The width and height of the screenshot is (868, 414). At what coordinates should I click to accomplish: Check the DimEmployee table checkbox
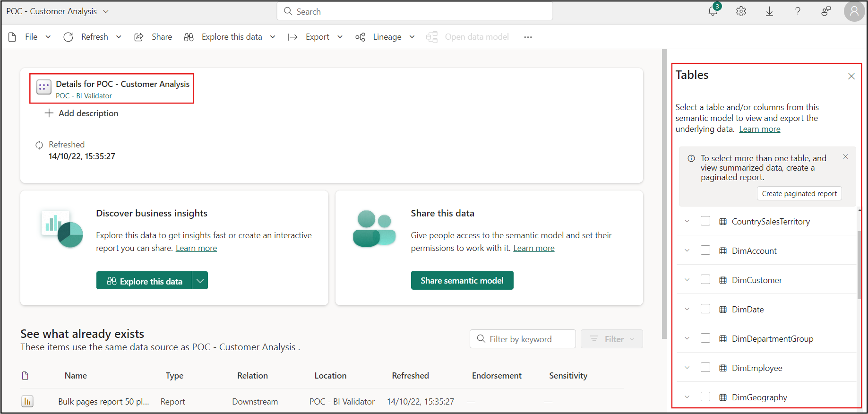coord(705,368)
